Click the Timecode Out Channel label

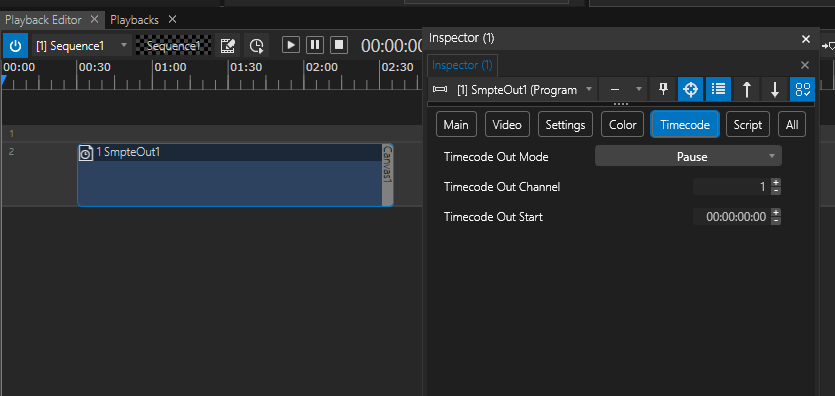tap(502, 187)
